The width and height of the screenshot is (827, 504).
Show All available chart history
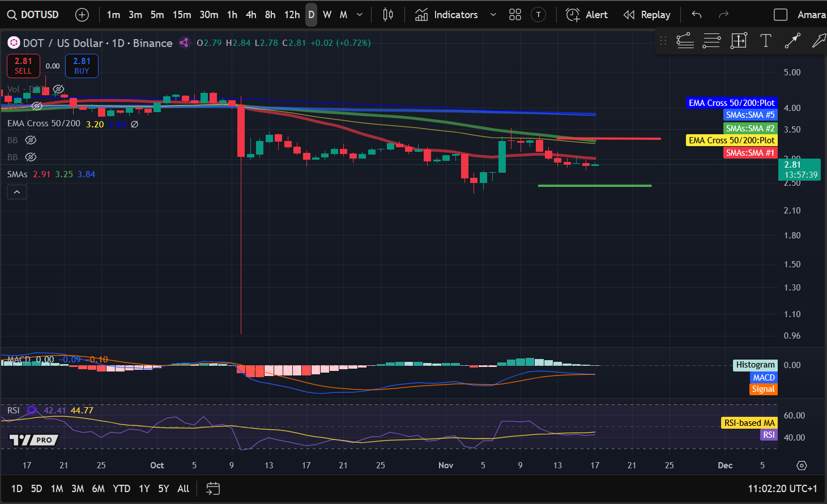pyautogui.click(x=184, y=489)
